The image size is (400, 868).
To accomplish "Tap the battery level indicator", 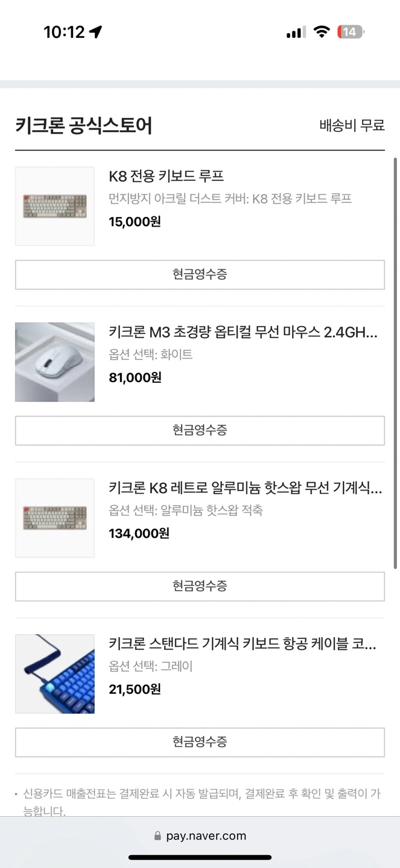I will [x=351, y=32].
